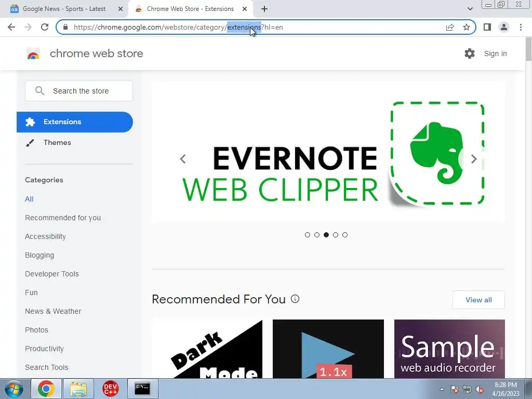Reload the Chrome Web Store page
This screenshot has width=532, height=399.
[x=45, y=27]
